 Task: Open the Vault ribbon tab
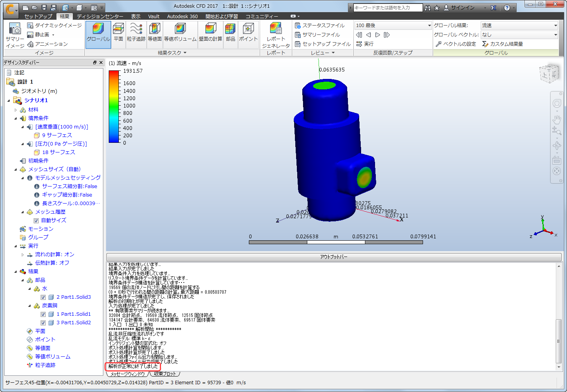(x=154, y=16)
